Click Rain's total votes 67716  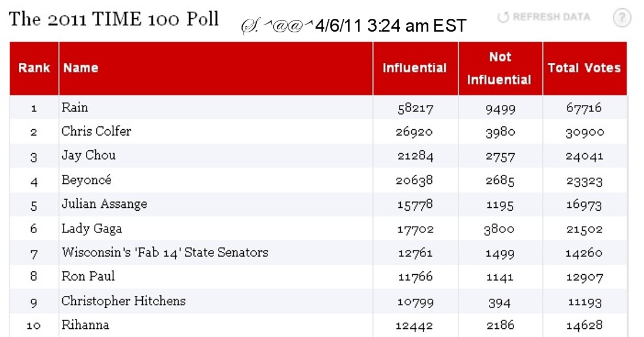pos(584,108)
